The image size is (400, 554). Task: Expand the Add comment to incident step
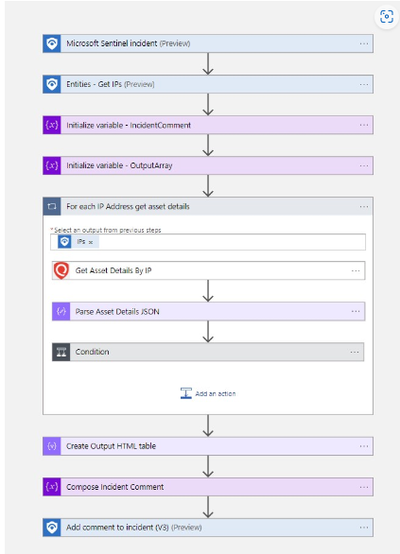(x=208, y=528)
